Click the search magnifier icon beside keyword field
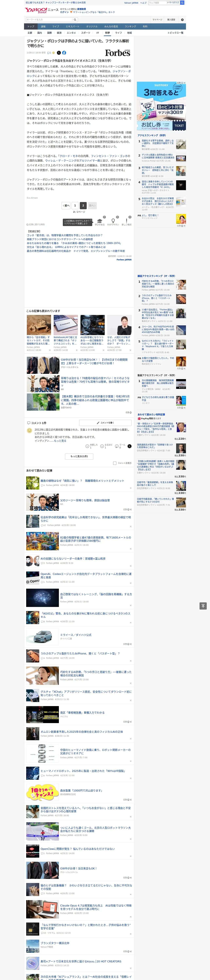Image resolution: width=210 pixels, height=980 pixels. tap(75, 20)
